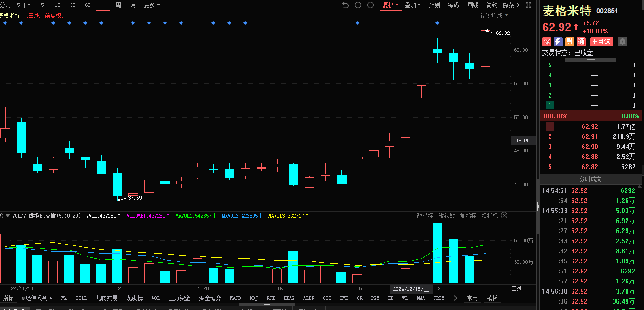Open the 叠加 overlay dropdown
Viewport: 644px width, 310px height.
[413, 5]
